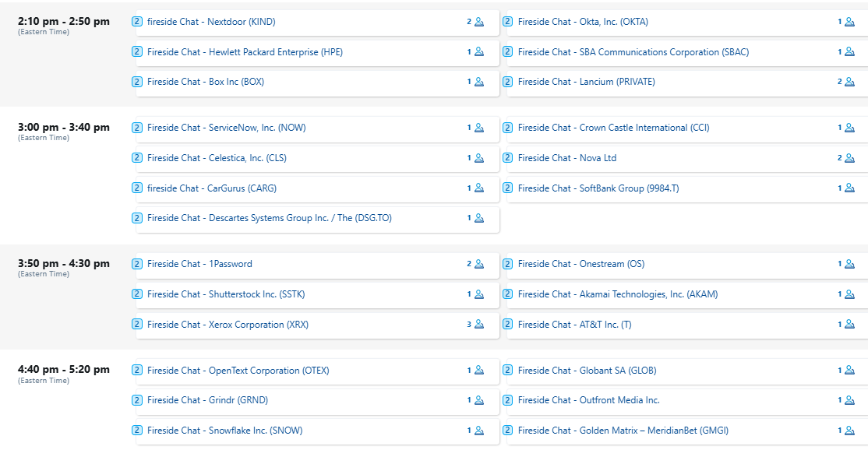Select Fireside Chat - Grindr (GRND)
Viewport: 868px width, 457px height.
207,400
